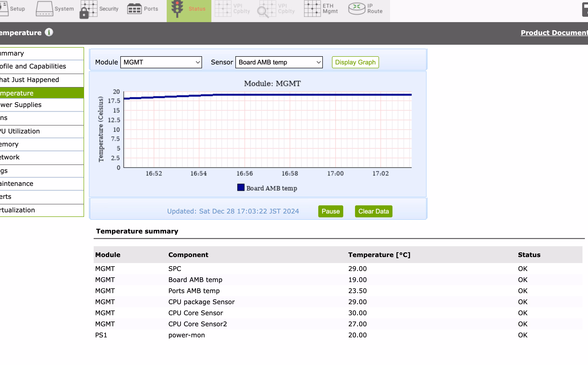
Task: Open the Module dropdown set to MGMT
Action: click(161, 62)
